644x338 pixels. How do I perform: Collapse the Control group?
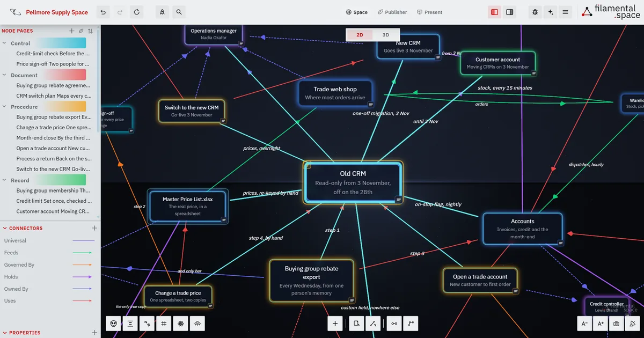(x=5, y=43)
